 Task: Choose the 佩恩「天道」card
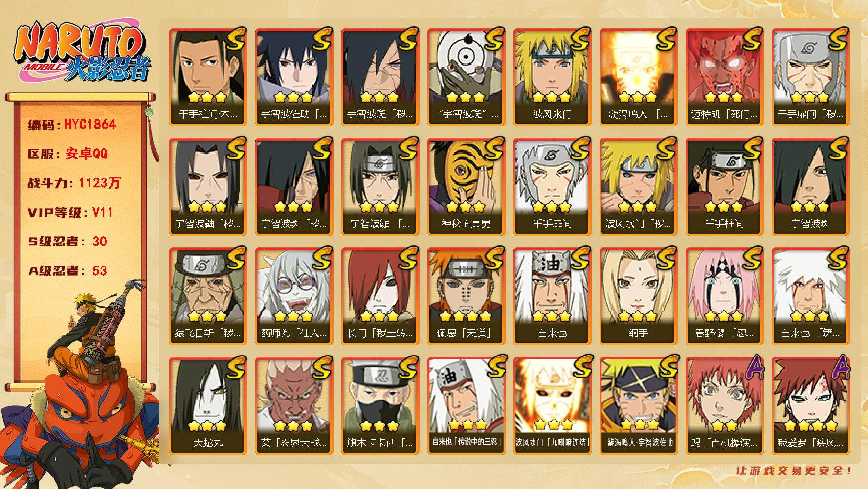tap(466, 296)
